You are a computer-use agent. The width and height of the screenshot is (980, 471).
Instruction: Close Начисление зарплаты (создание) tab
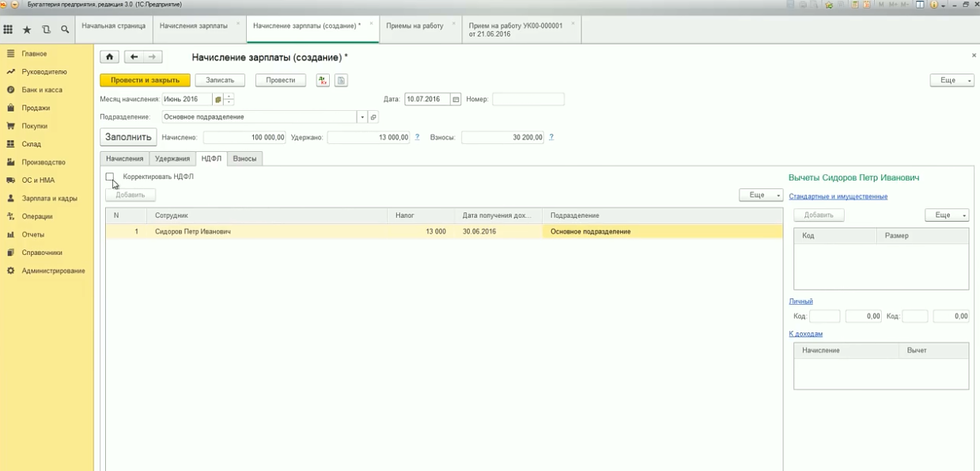click(372, 22)
